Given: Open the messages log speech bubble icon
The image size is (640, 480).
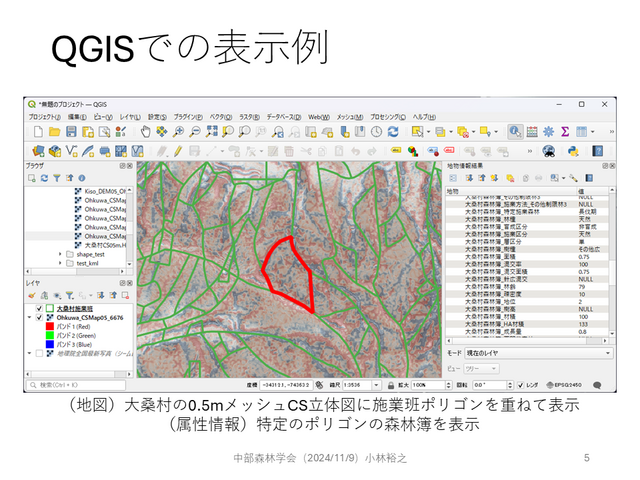Looking at the screenshot, I should pos(597,385).
